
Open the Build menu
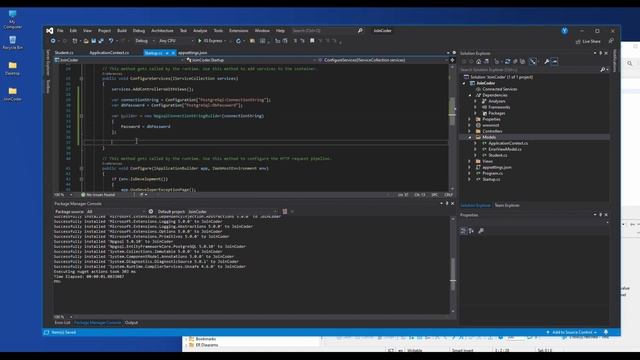(x=122, y=31)
